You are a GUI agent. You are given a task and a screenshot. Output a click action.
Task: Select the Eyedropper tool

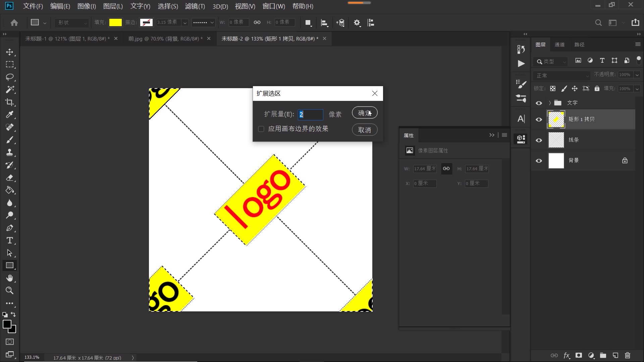coord(10,115)
